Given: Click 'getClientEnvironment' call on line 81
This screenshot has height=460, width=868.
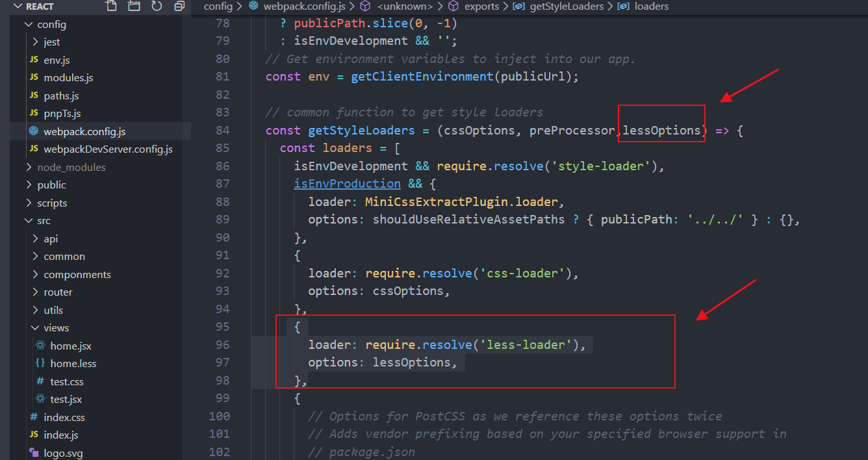Looking at the screenshot, I should pos(422,77).
